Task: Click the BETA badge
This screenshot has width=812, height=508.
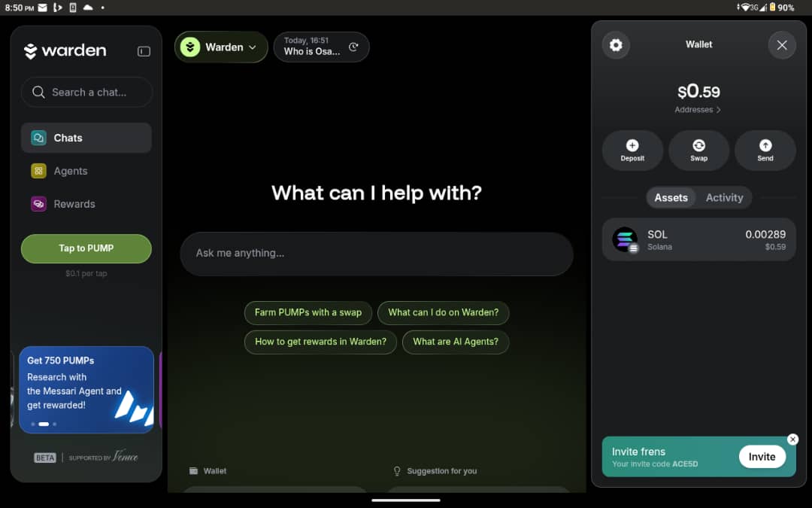Action: click(44, 458)
